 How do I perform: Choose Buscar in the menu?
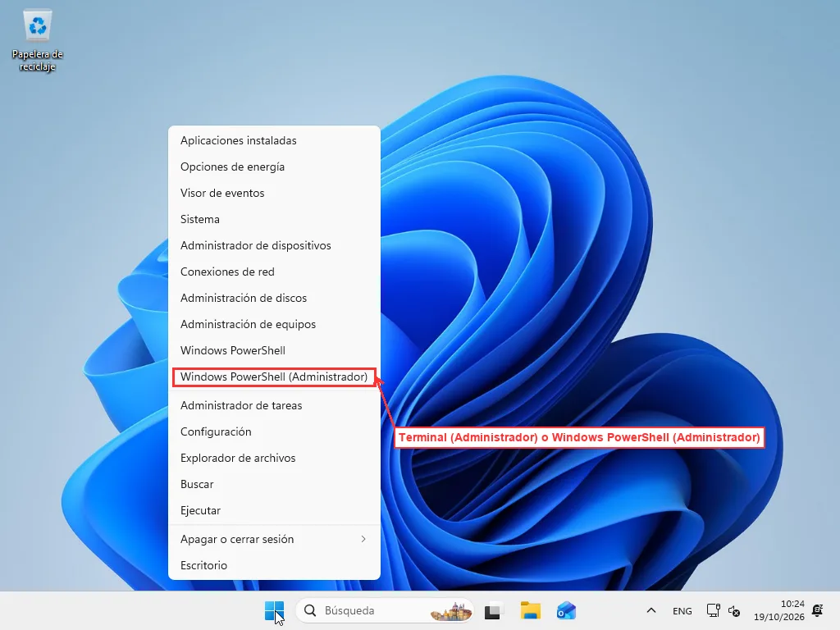point(274,484)
